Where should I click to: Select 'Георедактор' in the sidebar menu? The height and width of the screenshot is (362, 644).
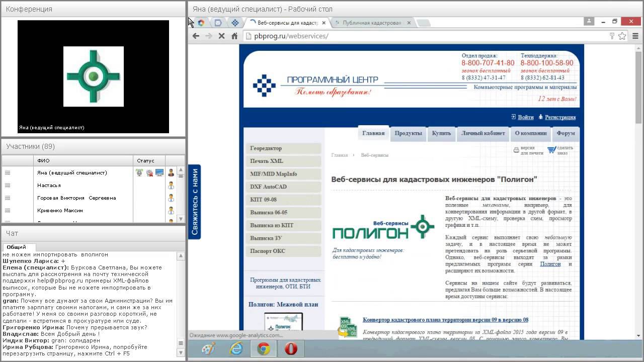[283, 148]
